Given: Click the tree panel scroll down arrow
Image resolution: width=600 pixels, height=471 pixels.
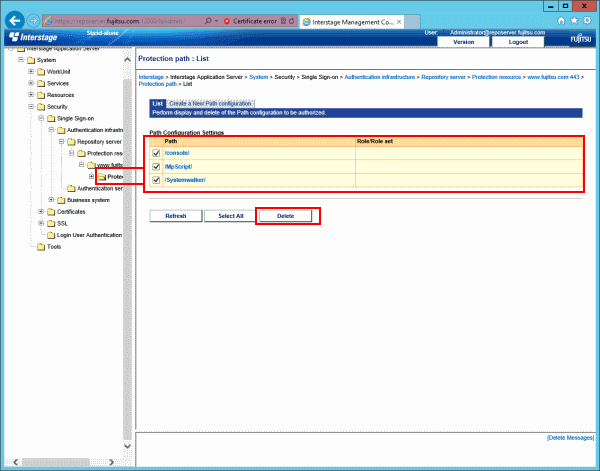Looking at the screenshot, I should [x=127, y=446].
